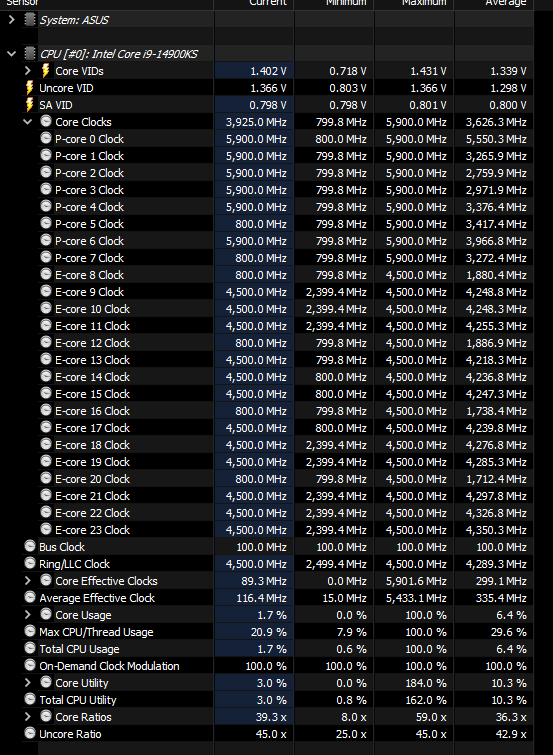Click the clock icon of P-core 0 Clock
The width and height of the screenshot is (553, 755).
[46, 138]
